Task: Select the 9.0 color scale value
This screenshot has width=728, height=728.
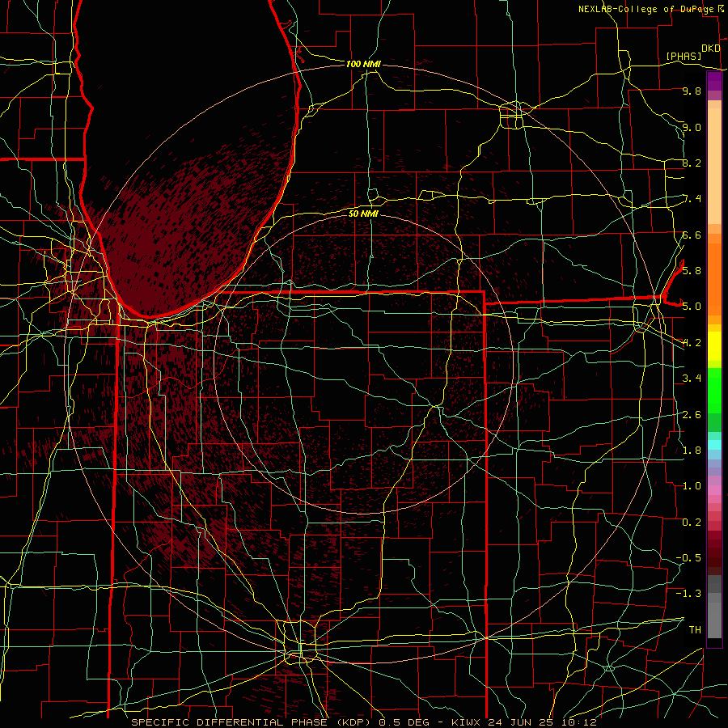Action: tap(692, 127)
